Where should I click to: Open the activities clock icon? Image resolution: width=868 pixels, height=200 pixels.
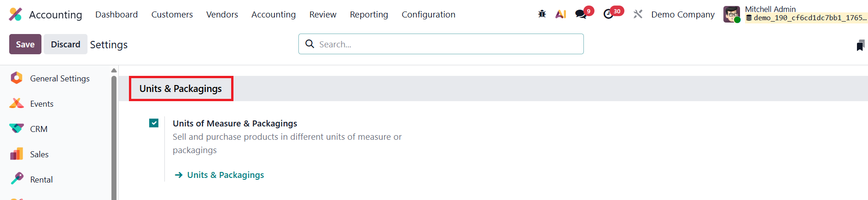[608, 14]
